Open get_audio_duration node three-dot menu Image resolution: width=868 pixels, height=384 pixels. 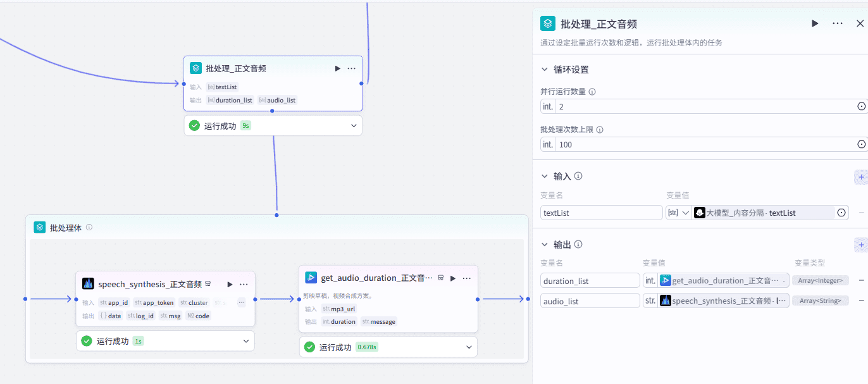click(466, 278)
